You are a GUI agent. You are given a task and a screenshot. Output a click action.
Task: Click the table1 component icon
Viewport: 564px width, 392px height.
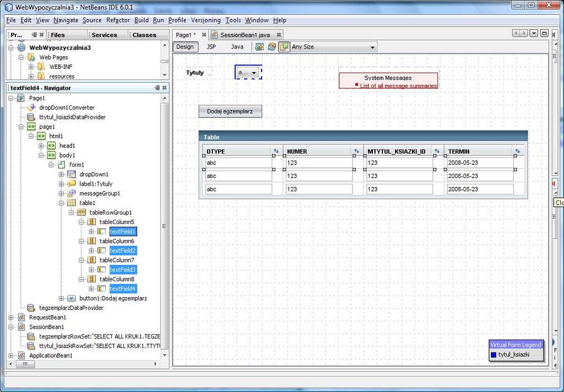click(x=71, y=203)
